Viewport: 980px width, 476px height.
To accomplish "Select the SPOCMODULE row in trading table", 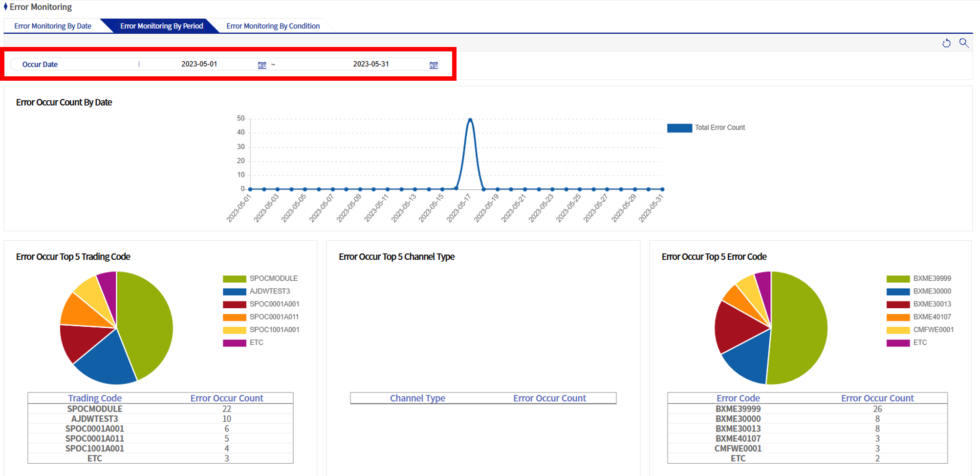I will pos(95,409).
